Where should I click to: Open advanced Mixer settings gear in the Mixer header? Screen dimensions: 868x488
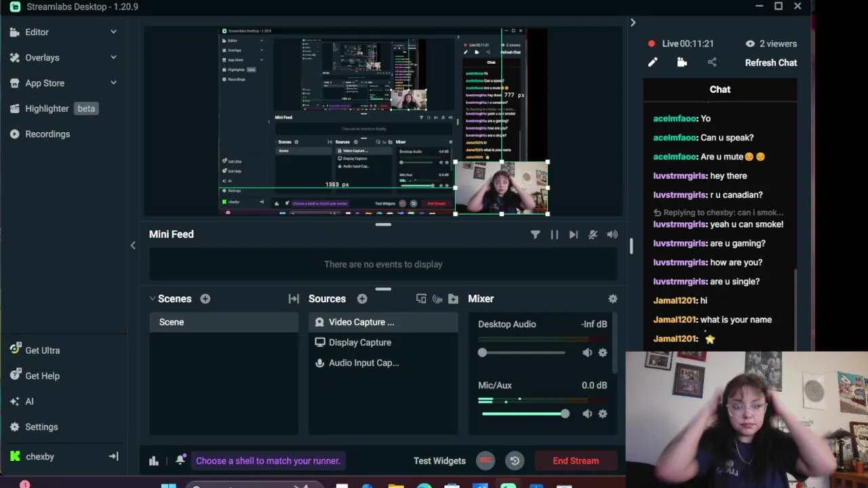(x=613, y=299)
